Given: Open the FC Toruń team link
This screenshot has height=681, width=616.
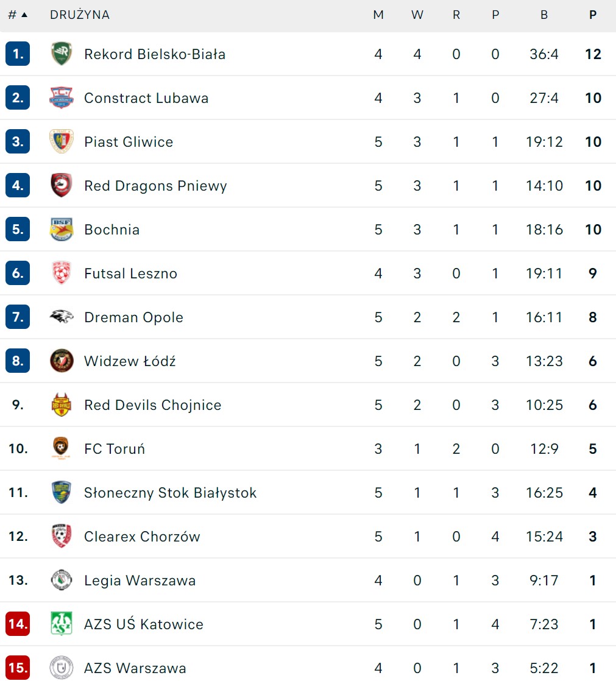Looking at the screenshot, I should click(x=115, y=449).
